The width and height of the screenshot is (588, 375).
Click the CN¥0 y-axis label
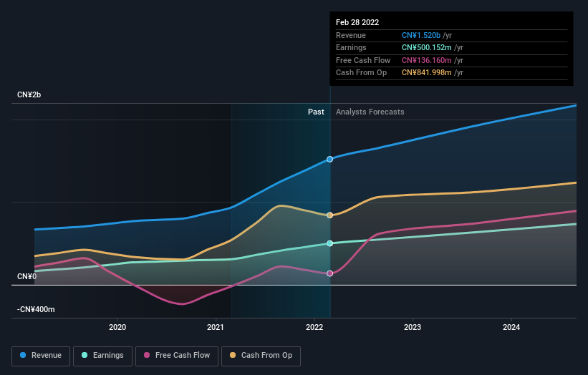[x=27, y=276]
